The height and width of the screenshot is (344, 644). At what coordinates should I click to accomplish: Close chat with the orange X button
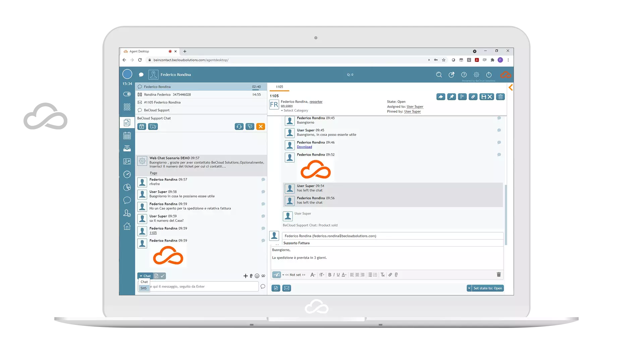point(260,126)
